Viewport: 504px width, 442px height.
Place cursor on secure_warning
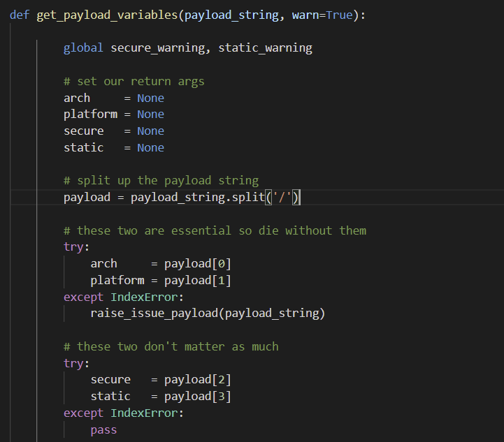(158, 48)
